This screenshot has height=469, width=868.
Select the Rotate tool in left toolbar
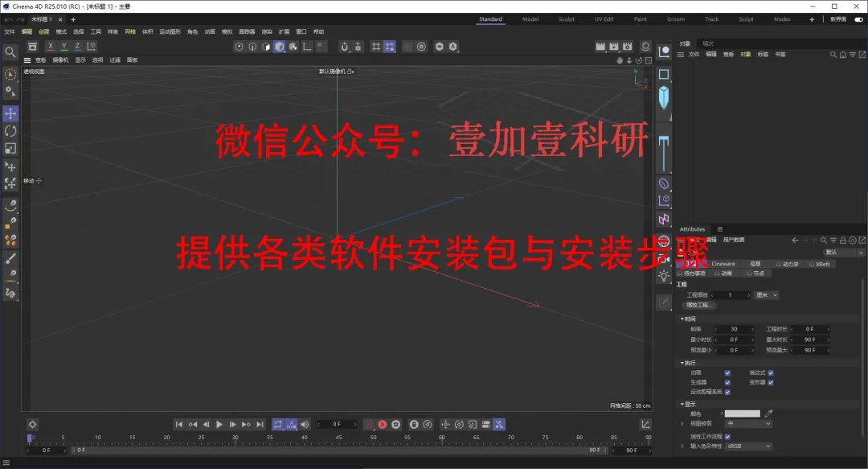(x=10, y=131)
